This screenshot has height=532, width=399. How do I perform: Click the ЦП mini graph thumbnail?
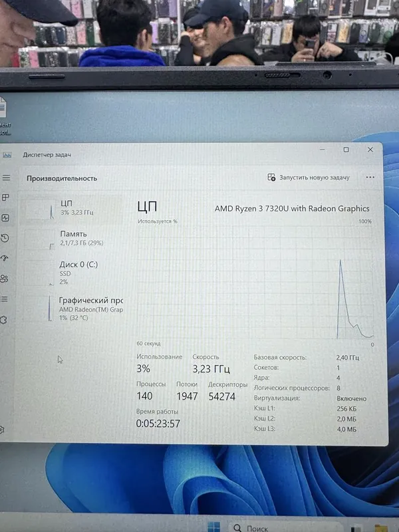[39, 209]
